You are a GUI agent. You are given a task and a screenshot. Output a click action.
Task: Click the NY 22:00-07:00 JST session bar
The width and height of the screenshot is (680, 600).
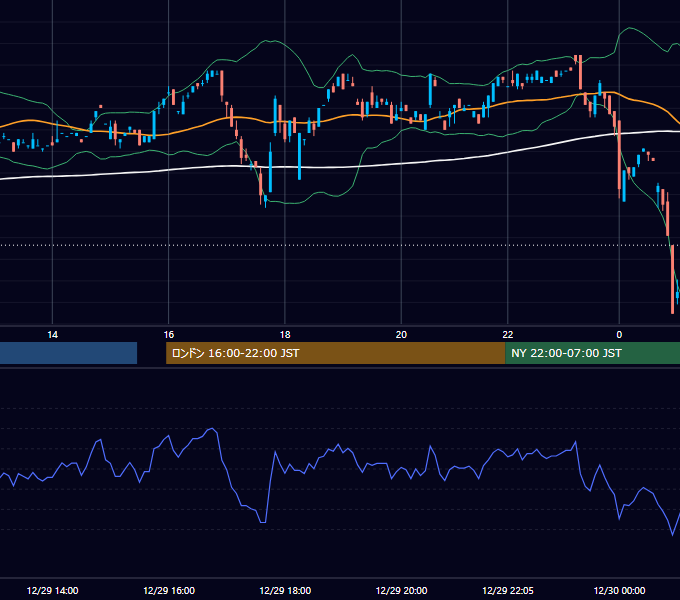(592, 353)
